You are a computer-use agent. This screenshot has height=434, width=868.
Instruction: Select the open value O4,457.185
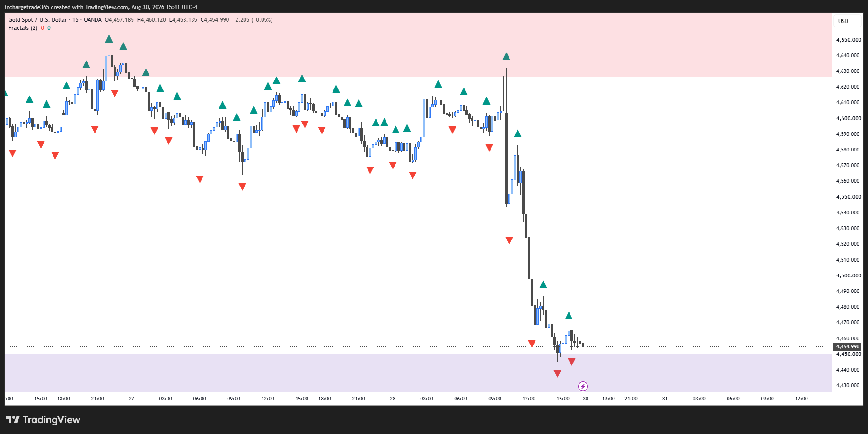pos(119,20)
